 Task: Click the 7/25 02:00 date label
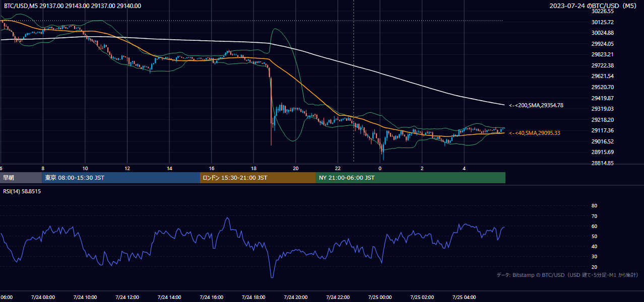(422, 297)
